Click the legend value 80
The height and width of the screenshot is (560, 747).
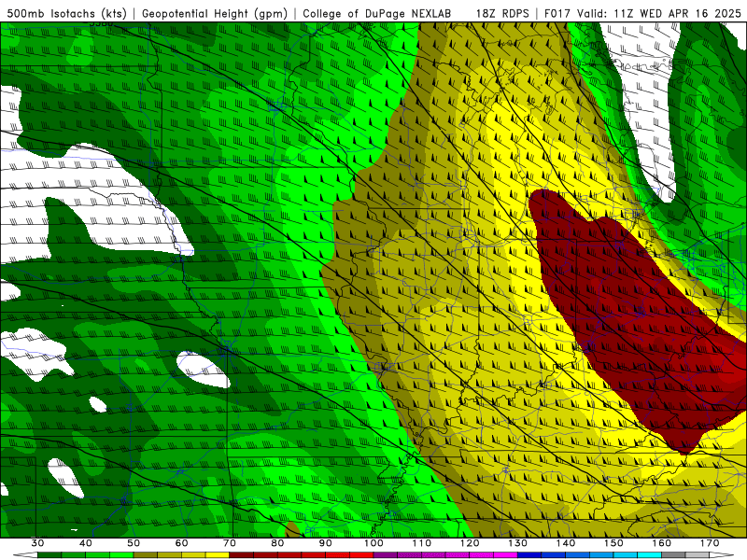(277, 543)
